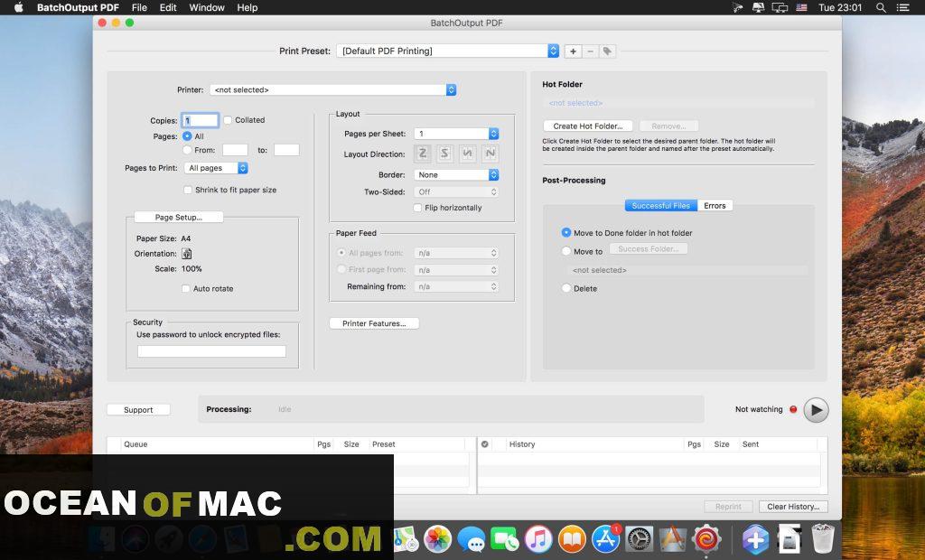
Task: Enable the Collated checkbox
Action: tap(228, 120)
